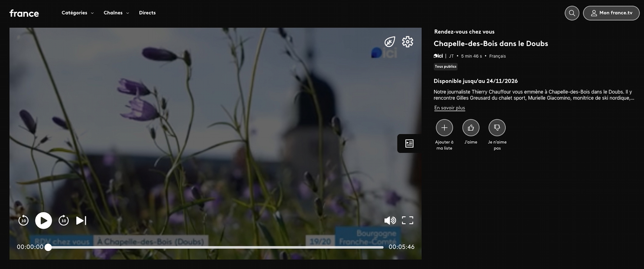Toggle the eco mode leaf icon

[390, 42]
